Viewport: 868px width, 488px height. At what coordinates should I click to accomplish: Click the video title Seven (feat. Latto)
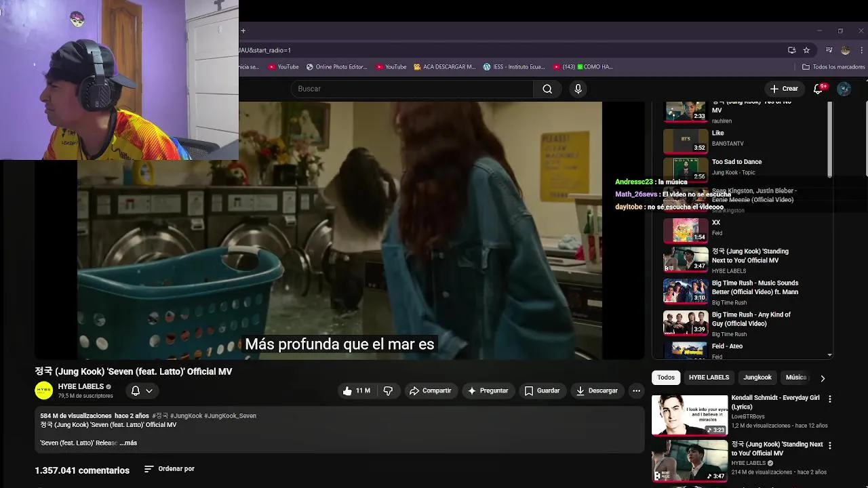[x=134, y=371]
